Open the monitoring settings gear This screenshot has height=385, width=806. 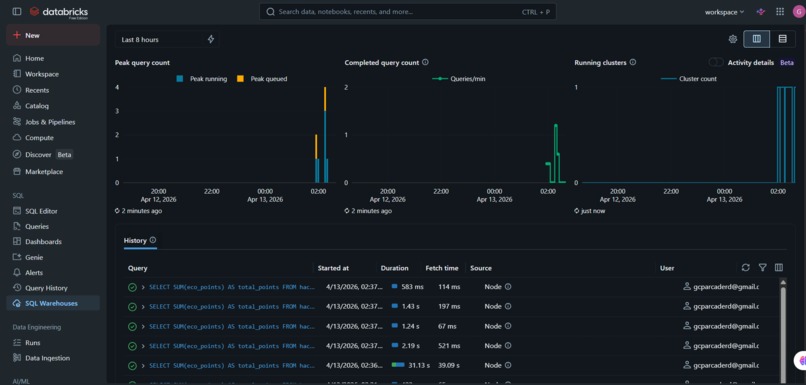(733, 39)
